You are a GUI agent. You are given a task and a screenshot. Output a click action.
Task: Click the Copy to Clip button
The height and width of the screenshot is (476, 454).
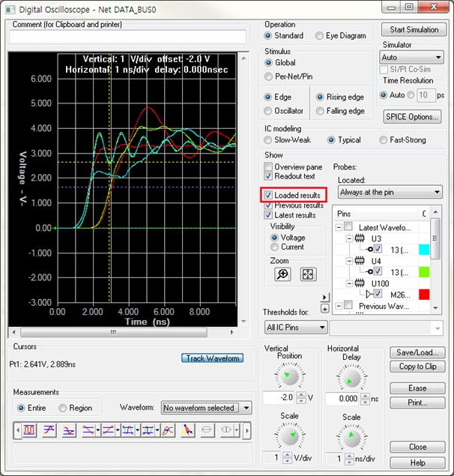(417, 367)
